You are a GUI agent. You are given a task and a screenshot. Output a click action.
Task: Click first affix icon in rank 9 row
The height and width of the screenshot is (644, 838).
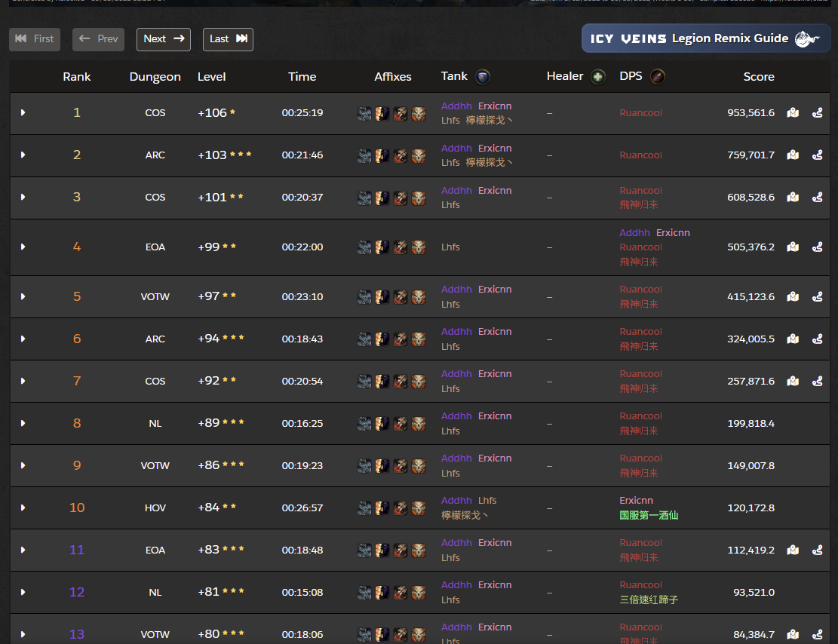pyautogui.click(x=364, y=466)
